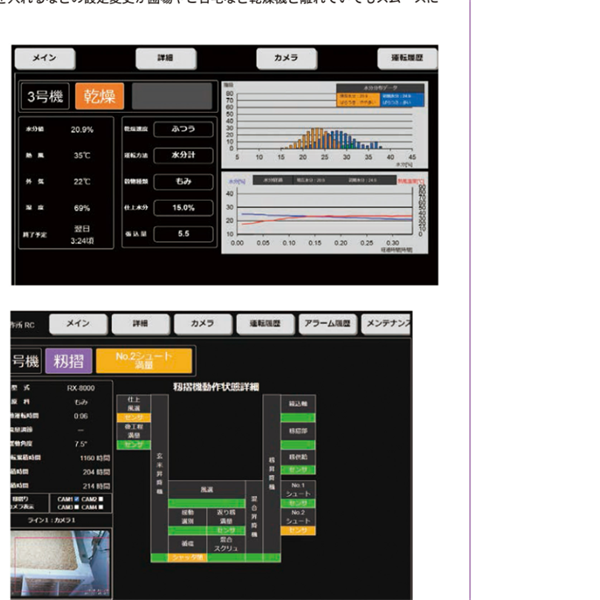The image size is (600, 600).
Task: Open the 運転履歴 tab in the upper panel
Action: click(407, 58)
